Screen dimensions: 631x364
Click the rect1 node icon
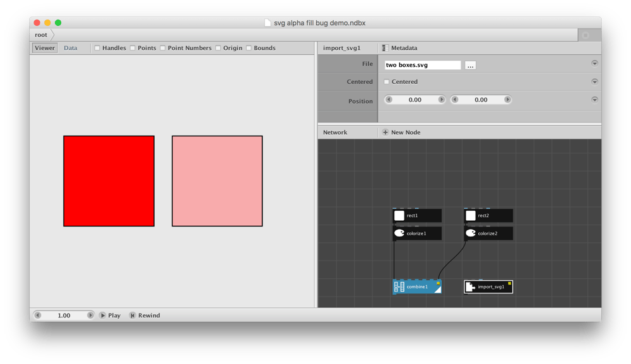[399, 216]
